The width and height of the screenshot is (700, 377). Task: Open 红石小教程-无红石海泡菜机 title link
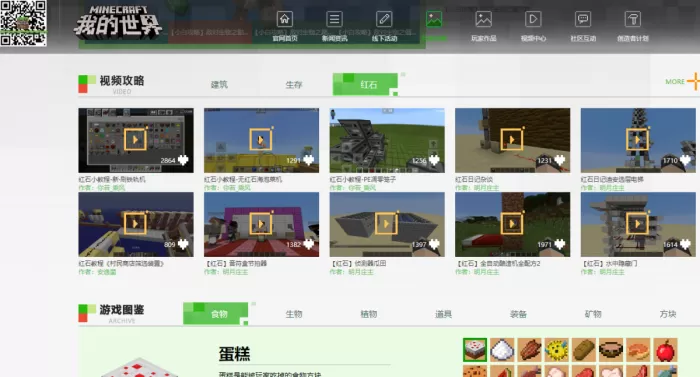pos(243,179)
